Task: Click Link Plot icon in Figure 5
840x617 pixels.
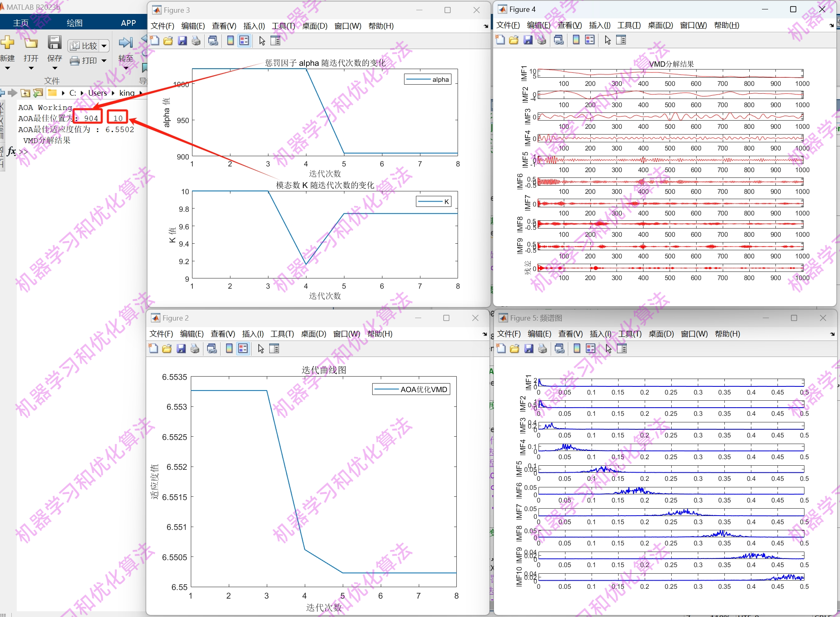Action: [560, 349]
